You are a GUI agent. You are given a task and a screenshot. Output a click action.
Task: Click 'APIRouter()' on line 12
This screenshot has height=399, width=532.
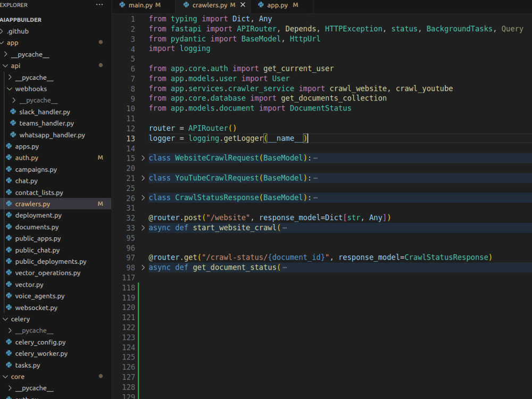click(x=212, y=128)
